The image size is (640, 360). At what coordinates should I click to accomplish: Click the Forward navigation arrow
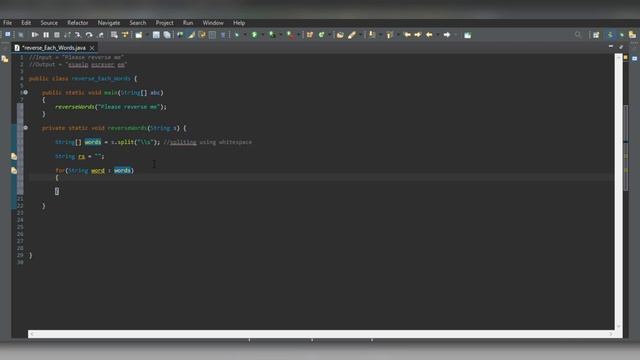click(447, 35)
